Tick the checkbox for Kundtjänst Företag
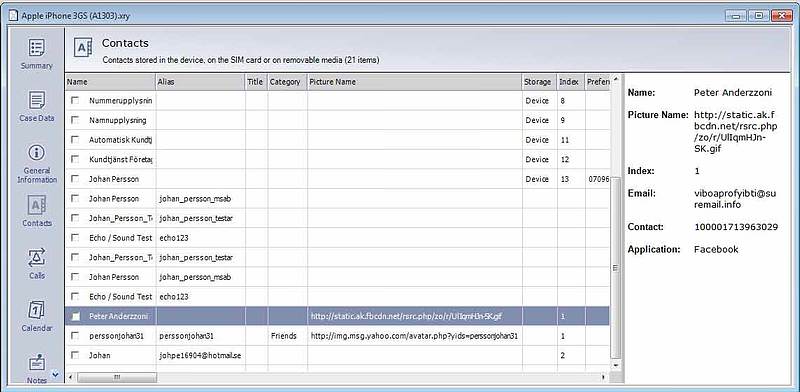This screenshot has height=392, width=800. tap(75, 159)
